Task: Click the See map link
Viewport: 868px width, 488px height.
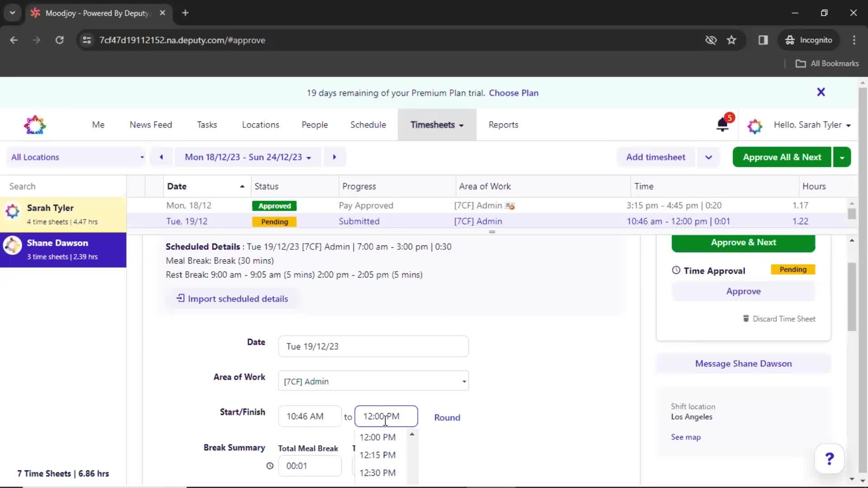Action: tap(685, 437)
